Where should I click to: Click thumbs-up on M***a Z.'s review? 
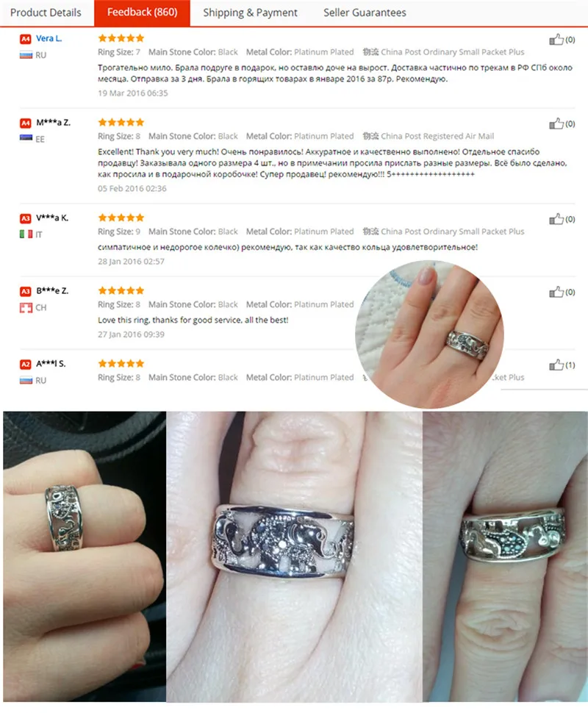pyautogui.click(x=556, y=123)
